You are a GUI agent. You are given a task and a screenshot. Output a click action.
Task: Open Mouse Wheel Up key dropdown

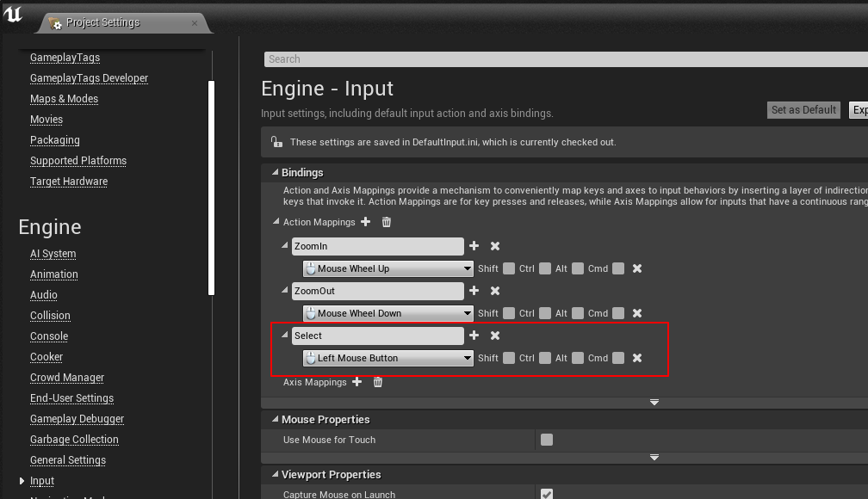tap(388, 268)
